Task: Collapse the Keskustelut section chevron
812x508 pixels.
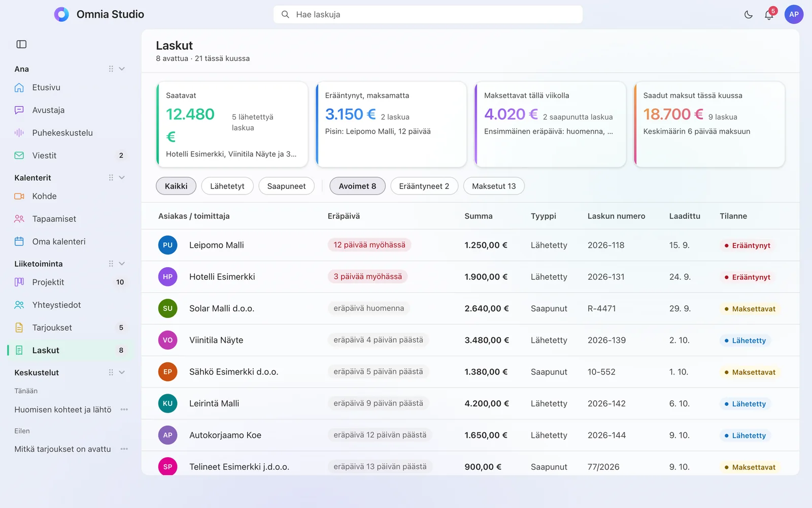Action: pos(122,372)
